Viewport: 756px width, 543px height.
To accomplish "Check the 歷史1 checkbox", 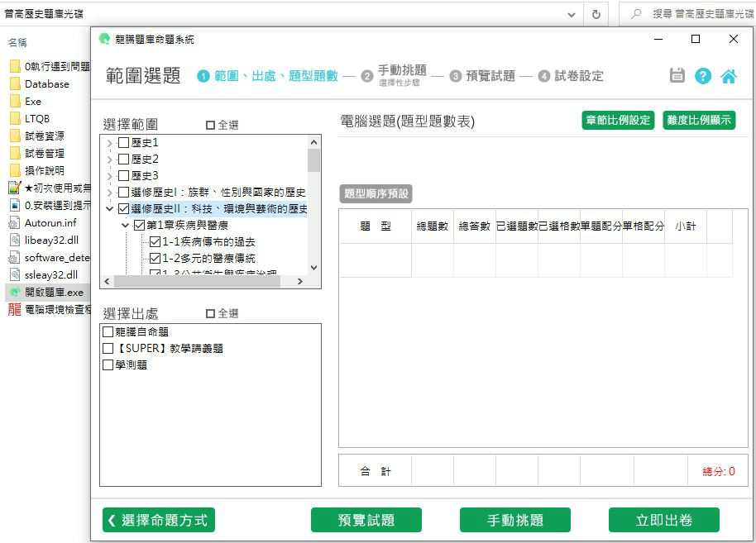I will click(x=123, y=143).
